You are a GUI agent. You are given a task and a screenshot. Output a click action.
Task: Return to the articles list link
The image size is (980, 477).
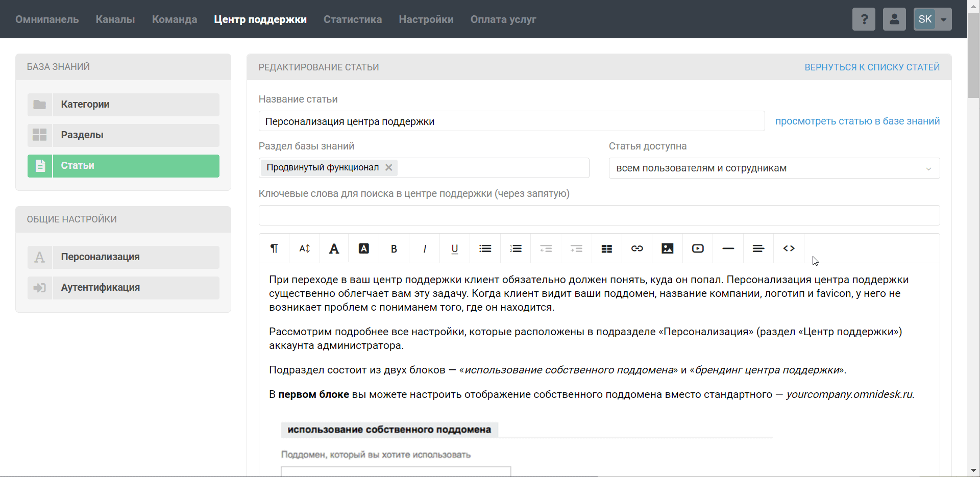click(872, 67)
